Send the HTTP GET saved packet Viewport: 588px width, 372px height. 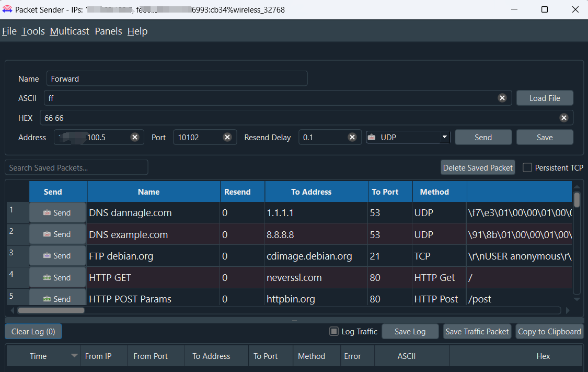(x=57, y=278)
